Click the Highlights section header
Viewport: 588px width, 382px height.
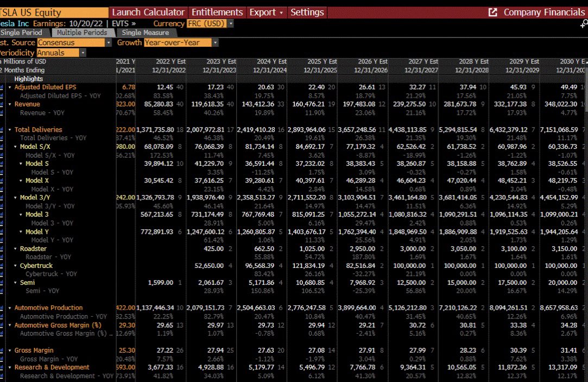pyautogui.click(x=28, y=79)
